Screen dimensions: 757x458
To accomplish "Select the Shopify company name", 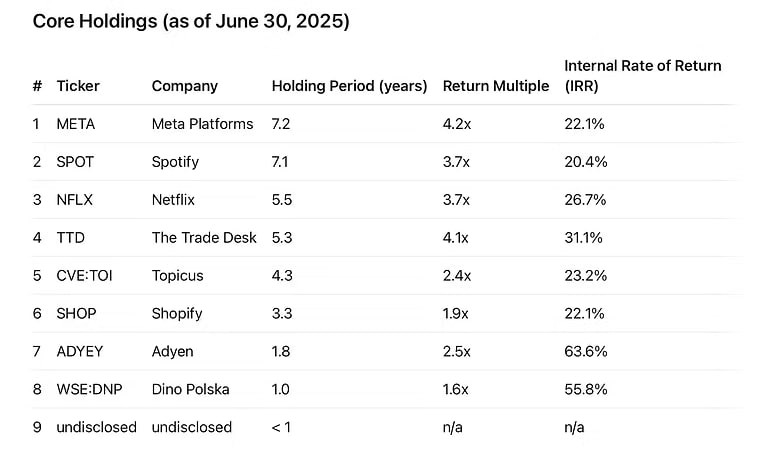I will pos(177,314).
